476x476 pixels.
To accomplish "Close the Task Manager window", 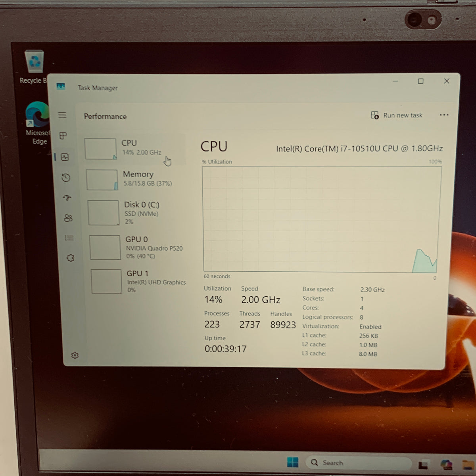I will [446, 81].
